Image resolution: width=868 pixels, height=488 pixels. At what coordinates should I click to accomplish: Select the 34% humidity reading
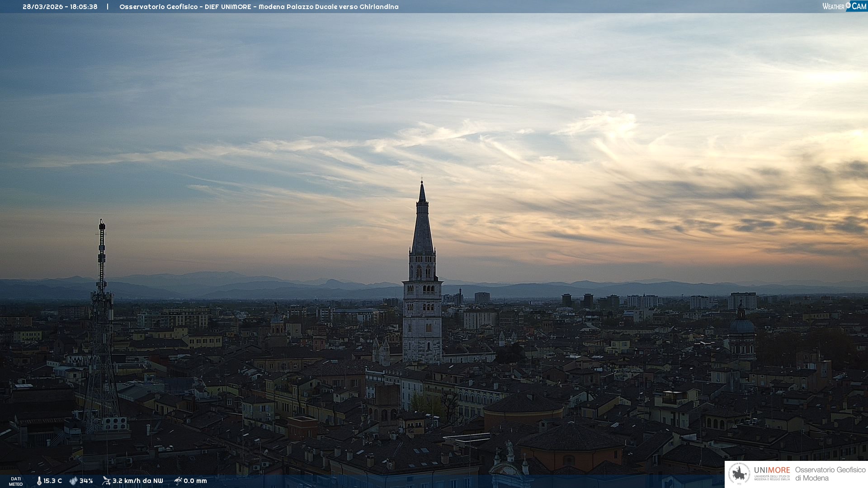point(86,481)
